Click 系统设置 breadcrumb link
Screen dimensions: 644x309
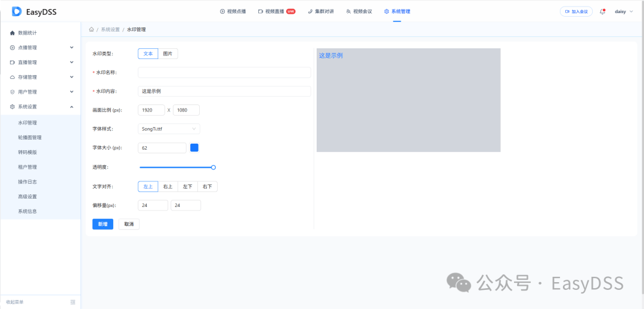(x=110, y=30)
